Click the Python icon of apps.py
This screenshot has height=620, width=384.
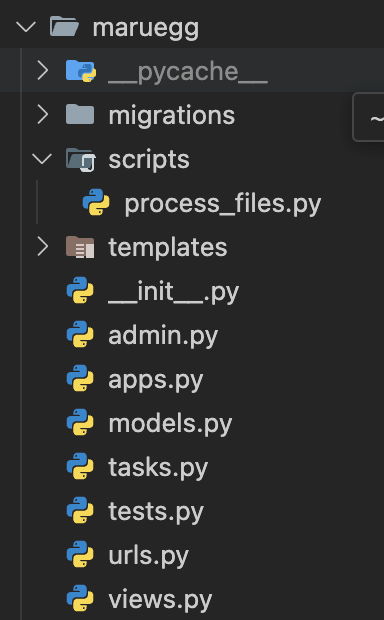(80, 378)
